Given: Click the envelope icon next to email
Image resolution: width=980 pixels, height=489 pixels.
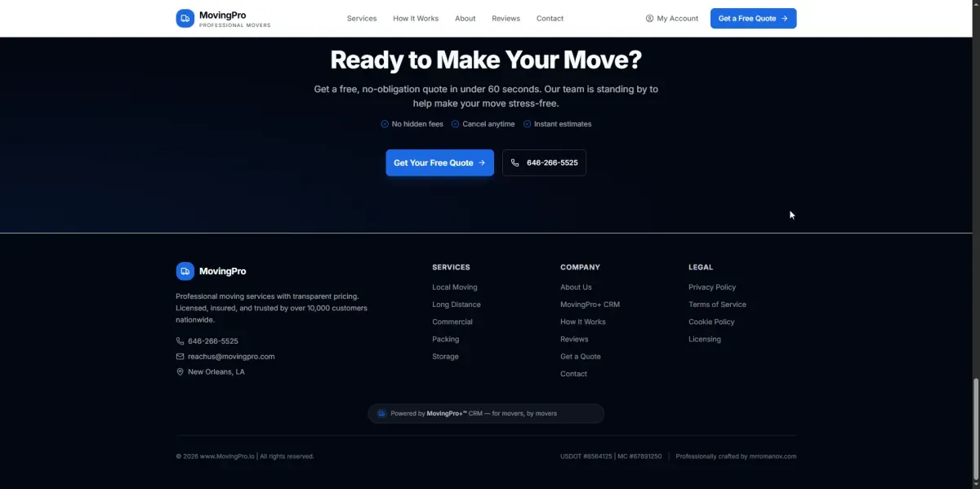Looking at the screenshot, I should coord(180,357).
